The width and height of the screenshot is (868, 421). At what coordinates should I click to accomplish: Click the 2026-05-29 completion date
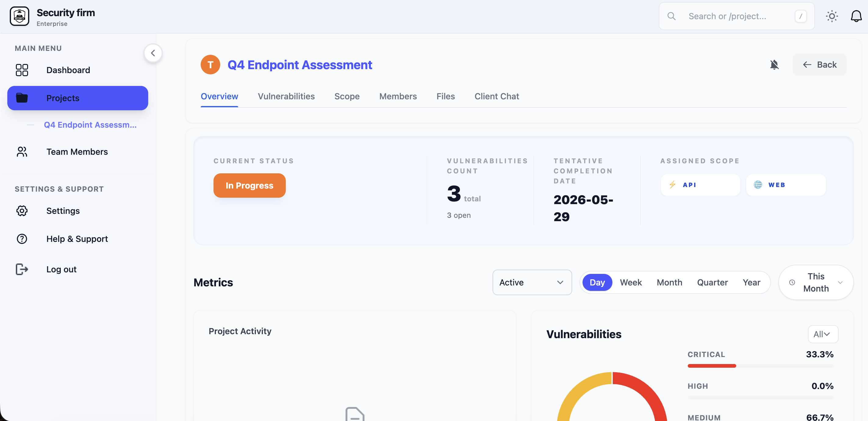point(583,208)
